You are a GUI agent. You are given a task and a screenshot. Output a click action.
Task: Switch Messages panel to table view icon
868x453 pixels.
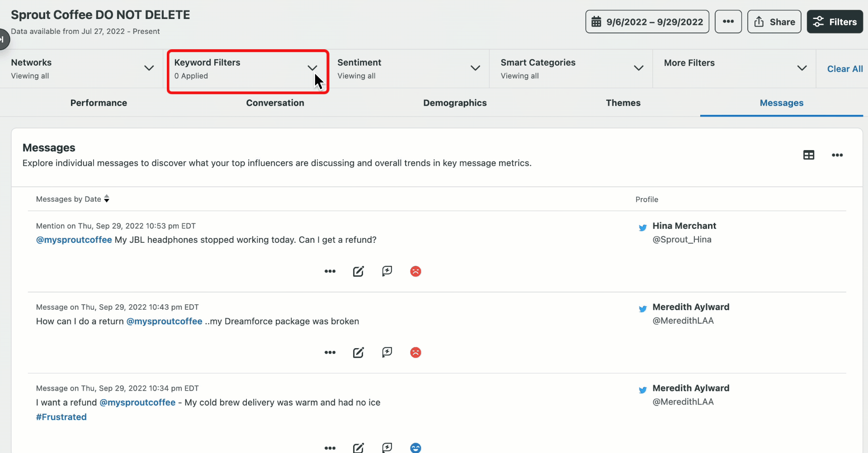coord(808,155)
